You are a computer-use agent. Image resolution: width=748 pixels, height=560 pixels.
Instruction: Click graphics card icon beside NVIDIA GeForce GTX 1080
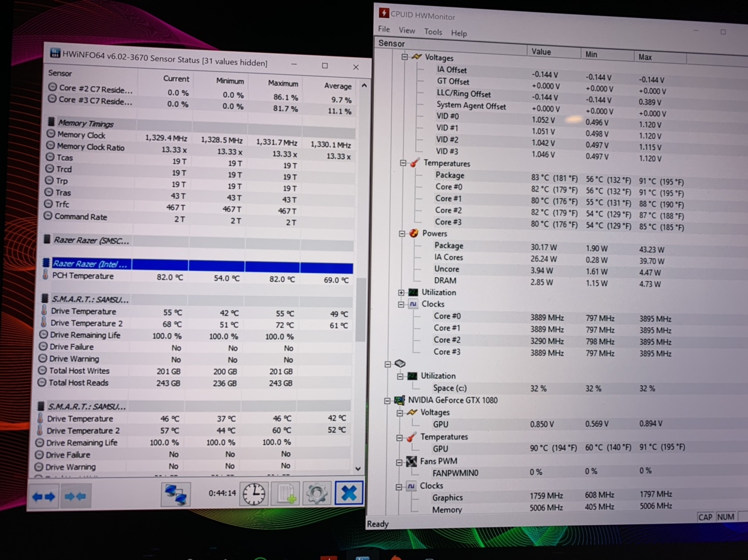tap(399, 400)
